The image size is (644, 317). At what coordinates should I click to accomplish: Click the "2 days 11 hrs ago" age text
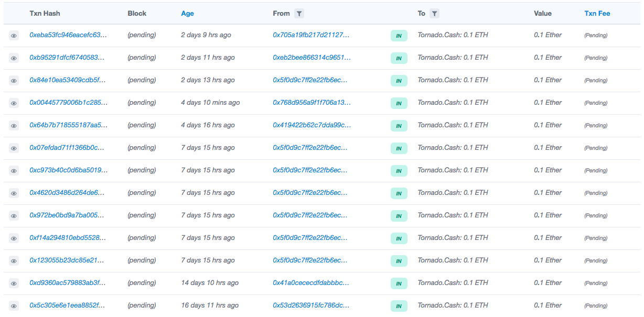208,58
